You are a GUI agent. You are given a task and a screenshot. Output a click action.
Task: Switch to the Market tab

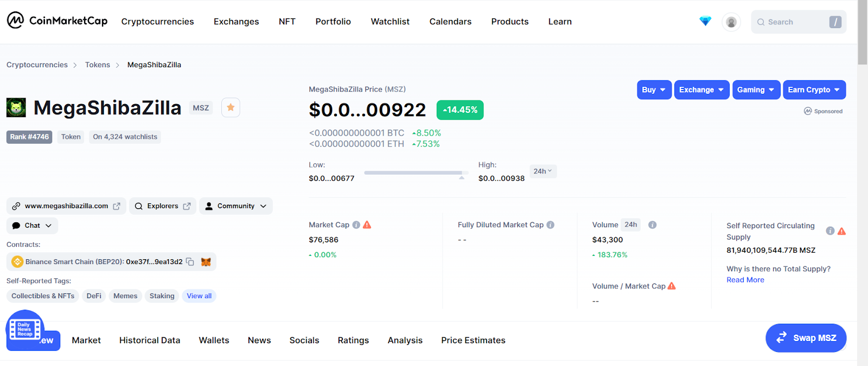(86, 341)
